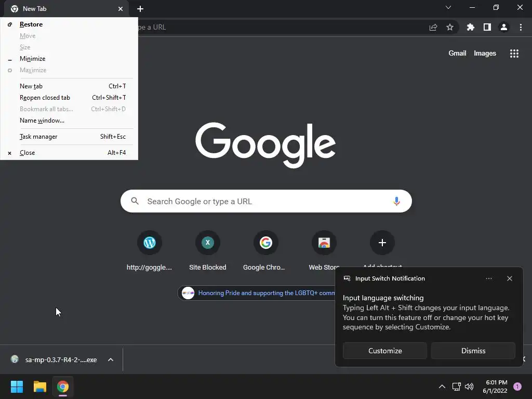
Task: Open the http://goggle shortcut
Action: coord(149,251)
